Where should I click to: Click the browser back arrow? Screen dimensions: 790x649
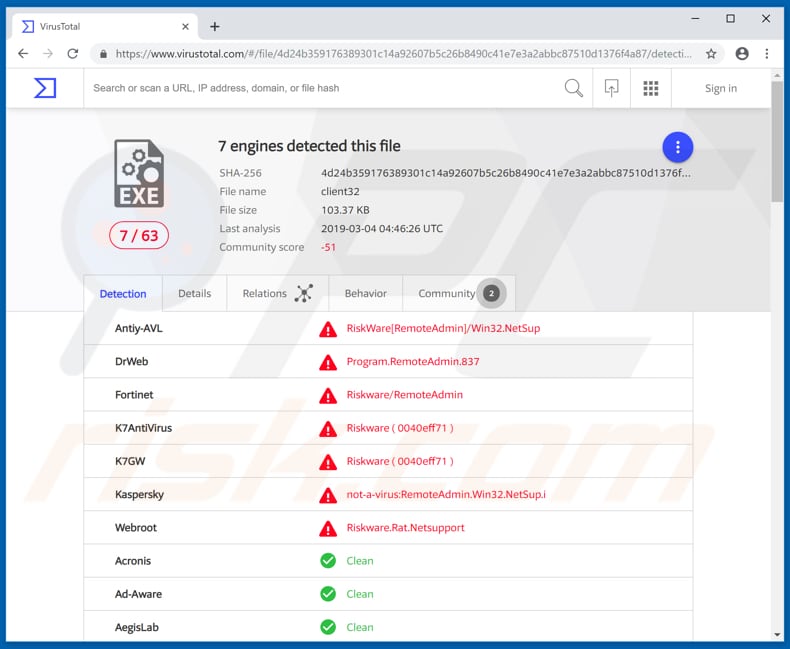pos(23,53)
